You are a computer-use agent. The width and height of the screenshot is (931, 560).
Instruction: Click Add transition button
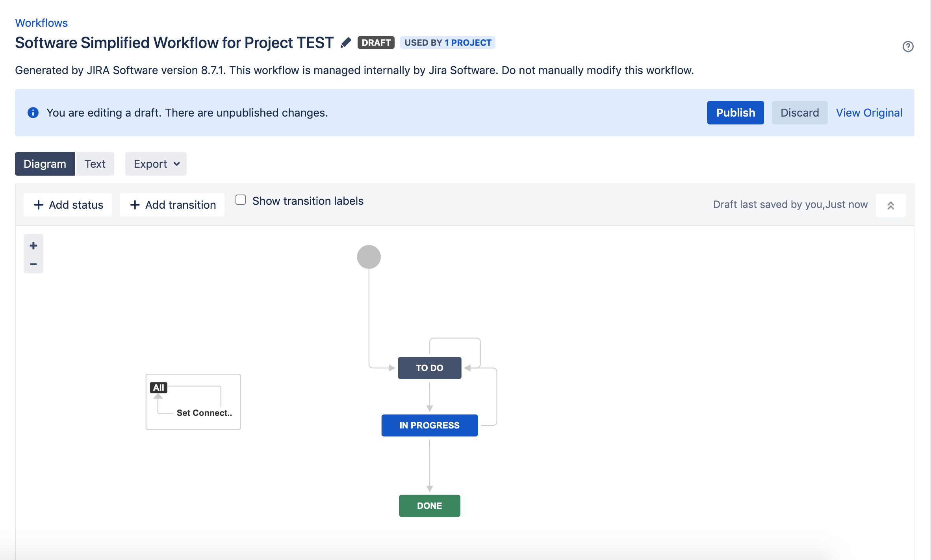click(x=172, y=205)
